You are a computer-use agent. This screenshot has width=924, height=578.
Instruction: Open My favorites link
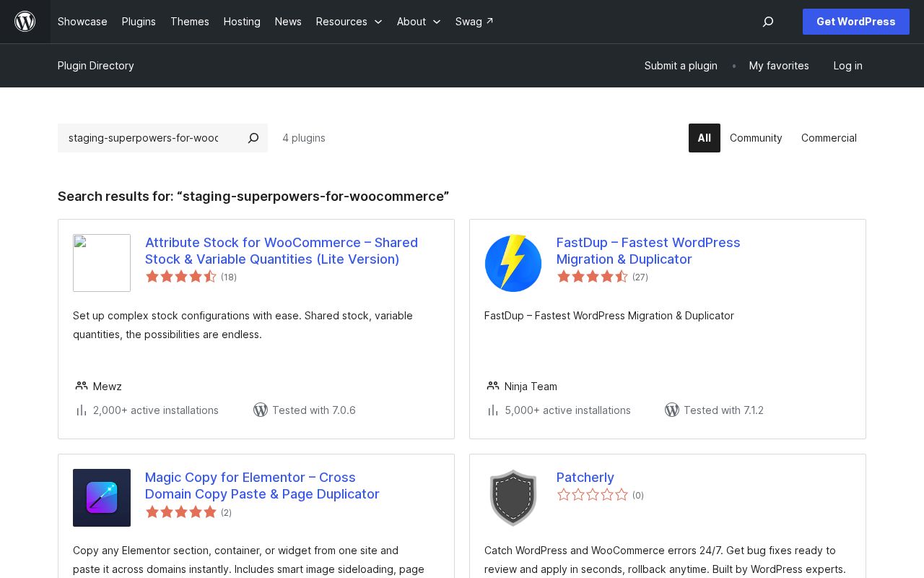coord(779,66)
